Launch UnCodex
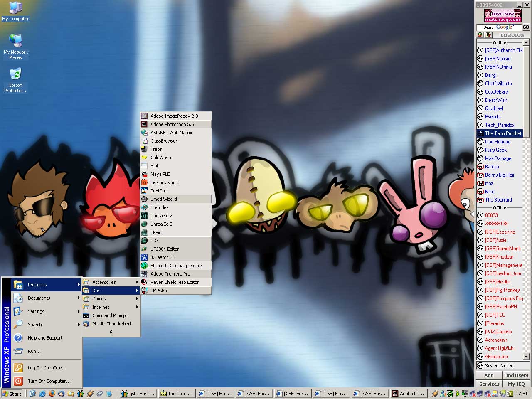Viewport: 532px width, 399px height. (176, 207)
